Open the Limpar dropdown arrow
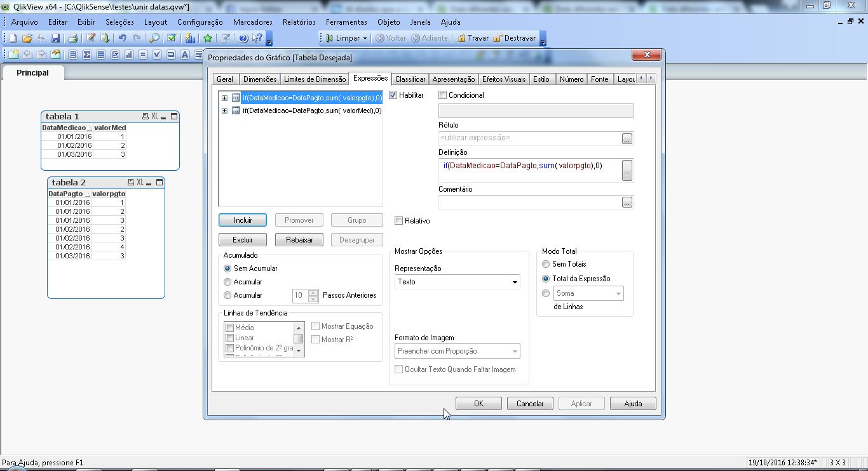 click(365, 38)
